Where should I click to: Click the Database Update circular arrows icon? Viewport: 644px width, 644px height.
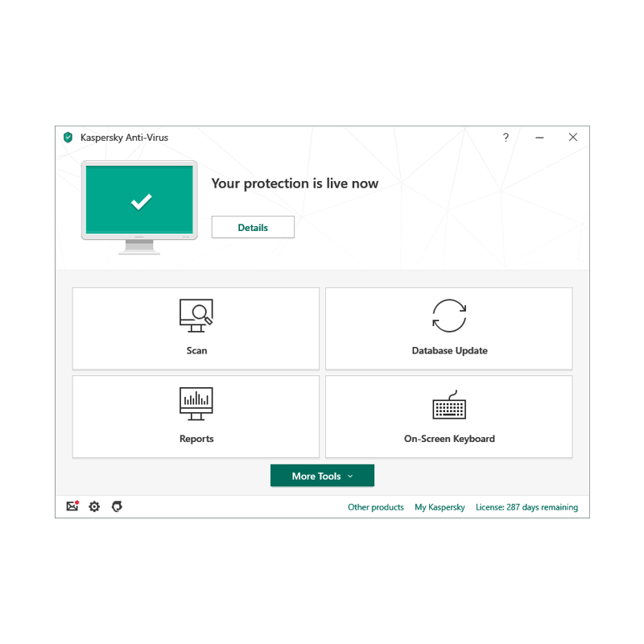(x=449, y=316)
